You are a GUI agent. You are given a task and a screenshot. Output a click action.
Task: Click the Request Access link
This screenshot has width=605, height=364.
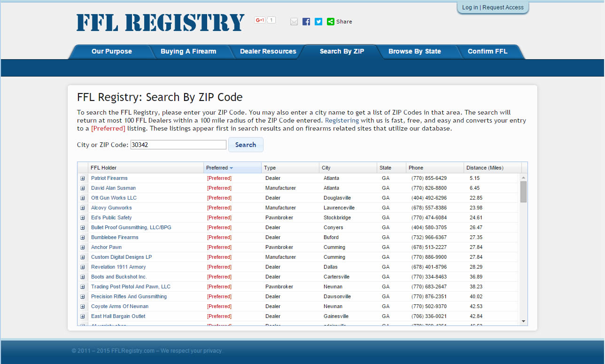coord(503,8)
